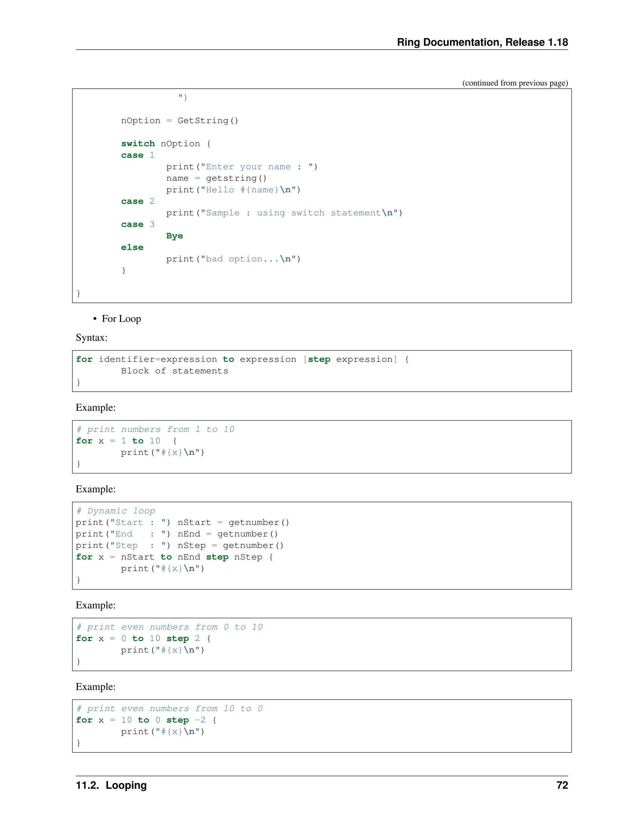Click 'for x = 0 to 10 step 2' line
Viewport: 644px width, 833px height.
(x=143, y=639)
